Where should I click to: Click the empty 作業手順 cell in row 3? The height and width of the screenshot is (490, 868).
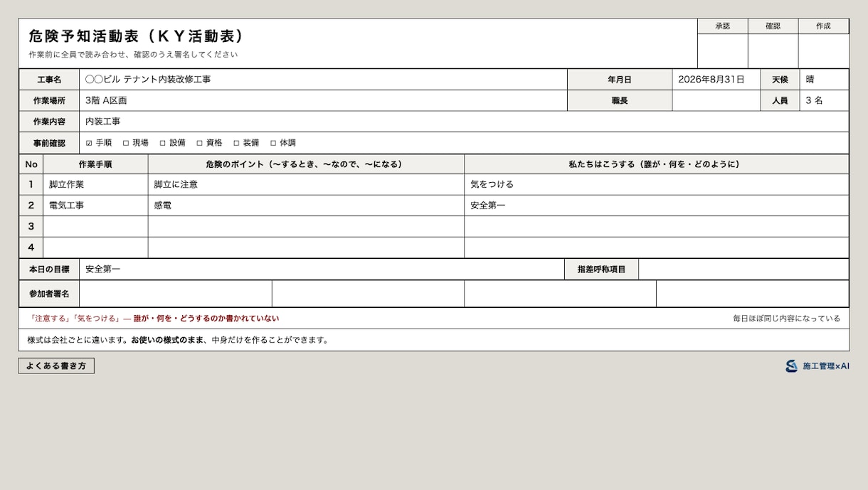tap(95, 226)
